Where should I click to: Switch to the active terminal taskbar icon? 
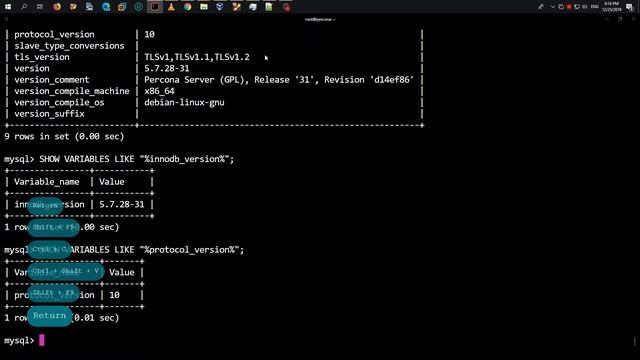point(155,7)
